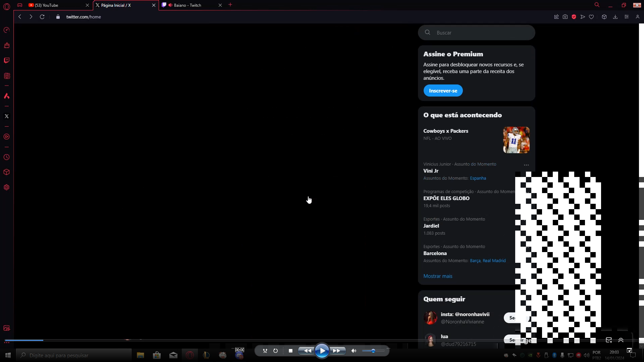Open Extensions cube in sidebar
Image resolution: width=644 pixels, height=362 pixels.
[x=6, y=172]
